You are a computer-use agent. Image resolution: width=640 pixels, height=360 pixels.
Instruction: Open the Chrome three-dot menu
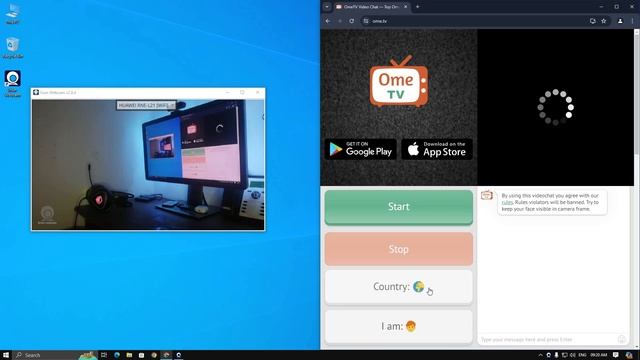click(x=632, y=21)
